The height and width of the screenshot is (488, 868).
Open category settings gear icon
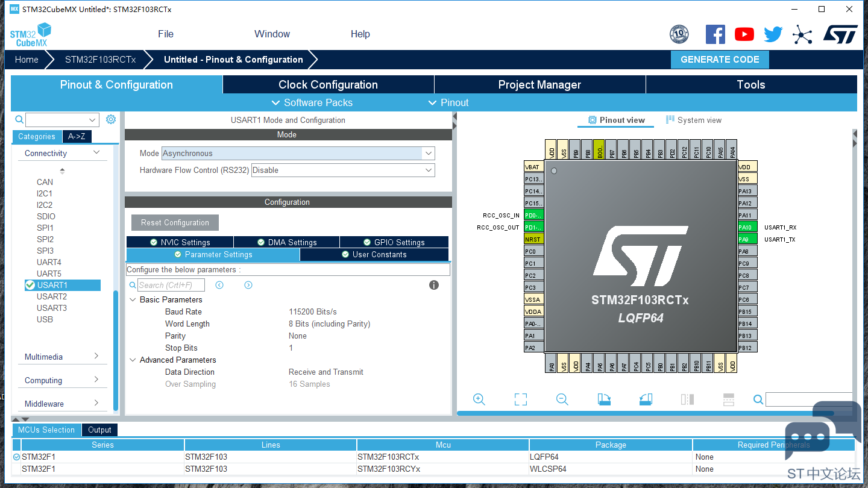click(111, 119)
